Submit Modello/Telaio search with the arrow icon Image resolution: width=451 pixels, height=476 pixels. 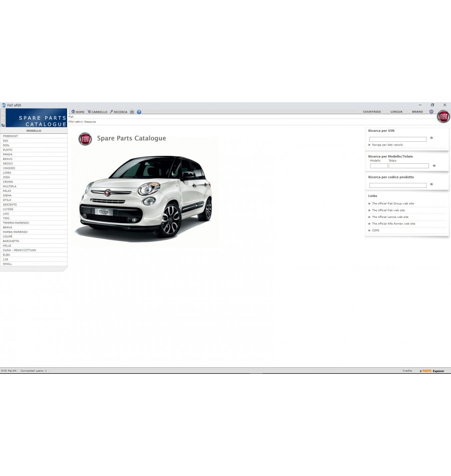click(x=434, y=166)
